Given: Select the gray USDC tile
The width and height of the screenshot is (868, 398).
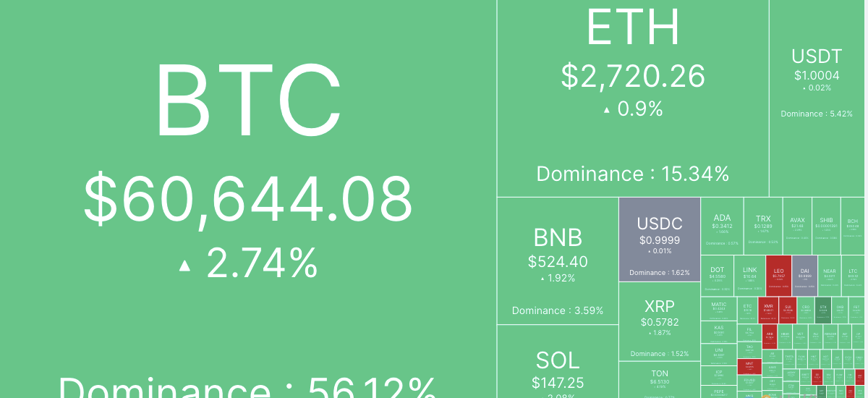Looking at the screenshot, I should 660,240.
